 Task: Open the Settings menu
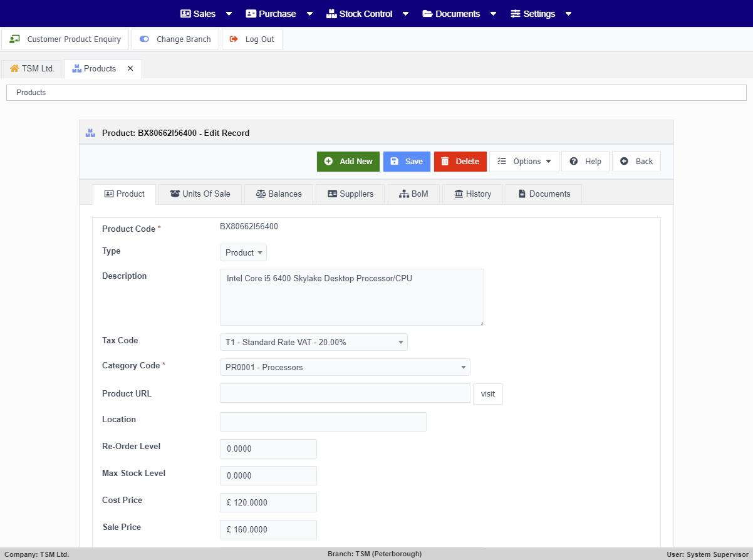point(541,14)
